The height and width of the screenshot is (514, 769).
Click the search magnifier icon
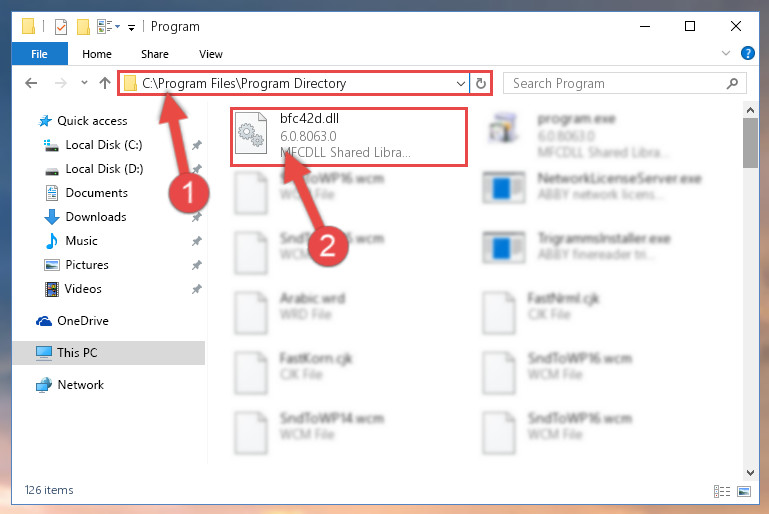732,83
